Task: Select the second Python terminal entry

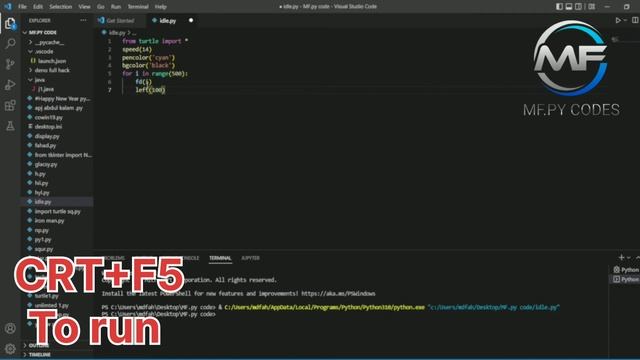Action: [627, 279]
